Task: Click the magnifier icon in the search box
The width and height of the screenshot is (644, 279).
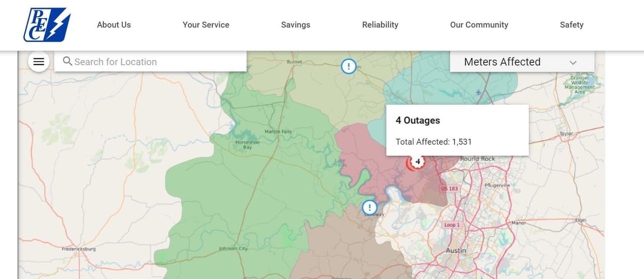Action: (67, 61)
